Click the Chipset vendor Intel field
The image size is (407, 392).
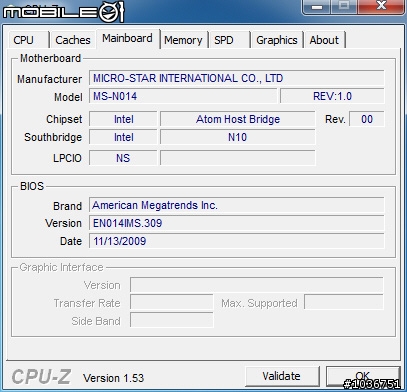point(123,119)
